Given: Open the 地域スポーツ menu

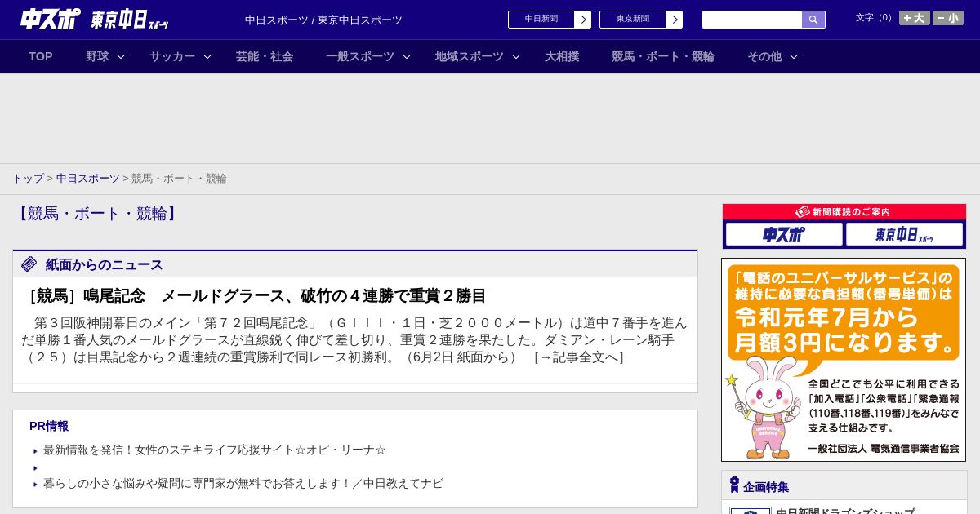Looking at the screenshot, I should click(x=470, y=56).
